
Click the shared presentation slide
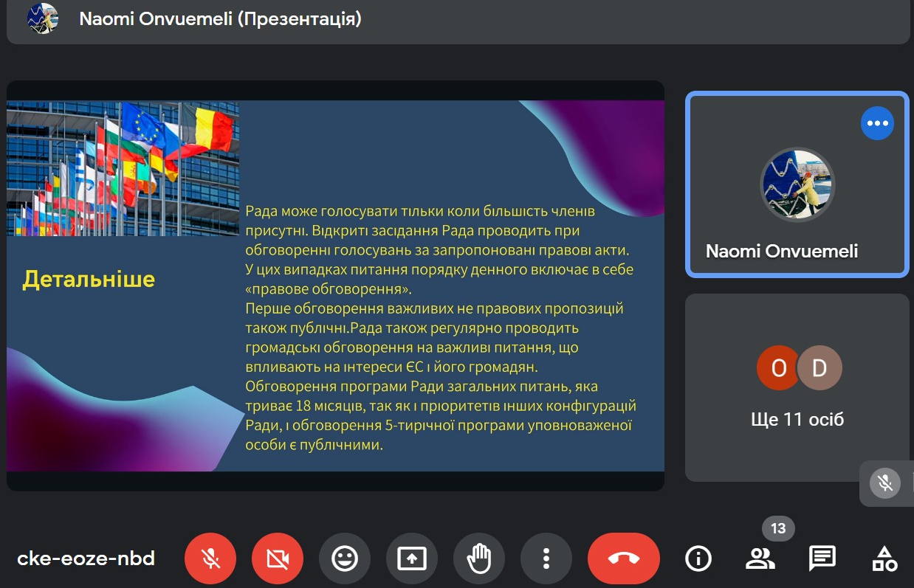pyautogui.click(x=335, y=286)
